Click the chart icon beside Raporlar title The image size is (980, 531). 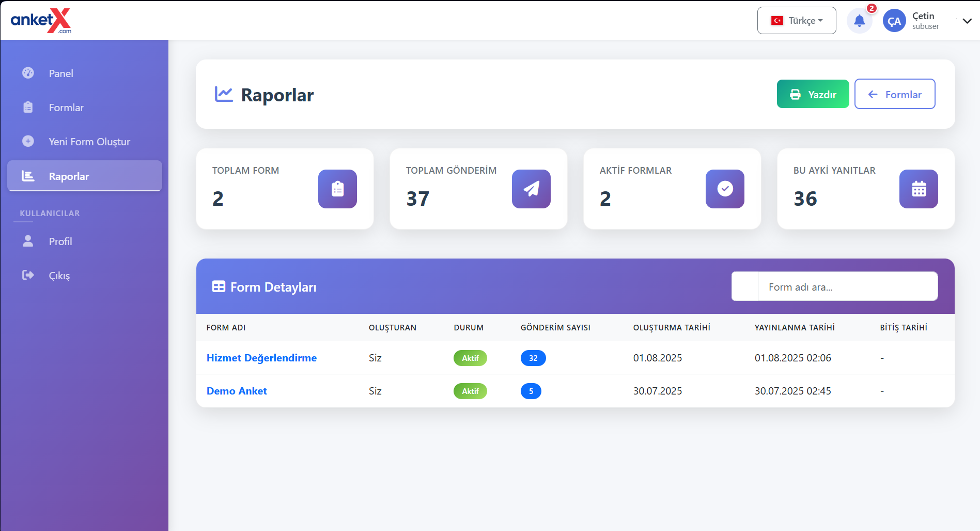tap(224, 95)
